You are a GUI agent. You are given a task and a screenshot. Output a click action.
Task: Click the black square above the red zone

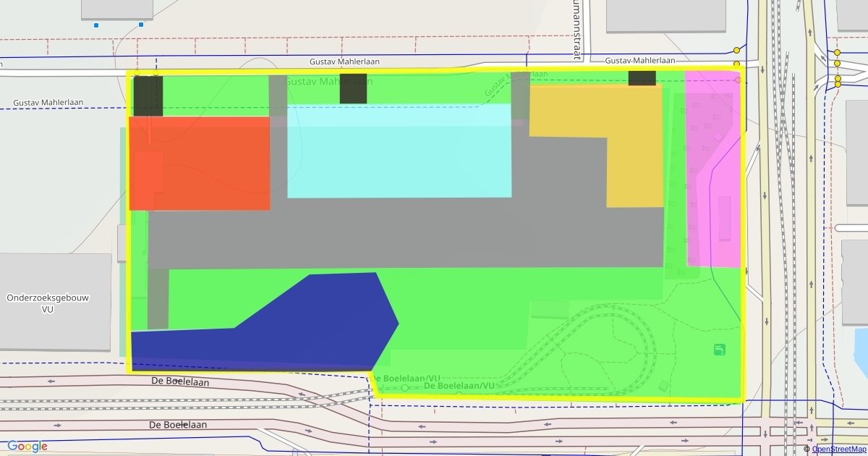(148, 96)
